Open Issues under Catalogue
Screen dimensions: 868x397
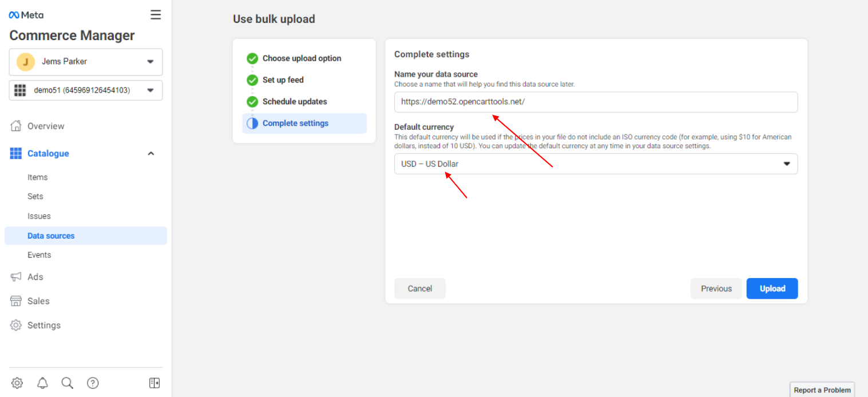click(x=39, y=216)
